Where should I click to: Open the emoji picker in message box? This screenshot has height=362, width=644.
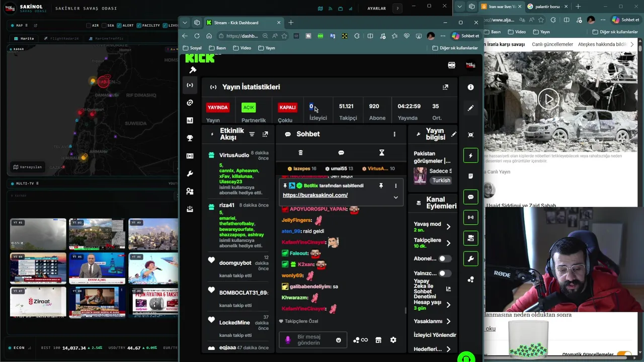click(338, 340)
